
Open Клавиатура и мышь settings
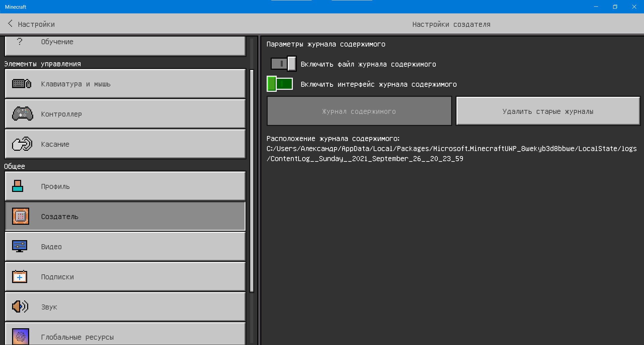coord(125,84)
